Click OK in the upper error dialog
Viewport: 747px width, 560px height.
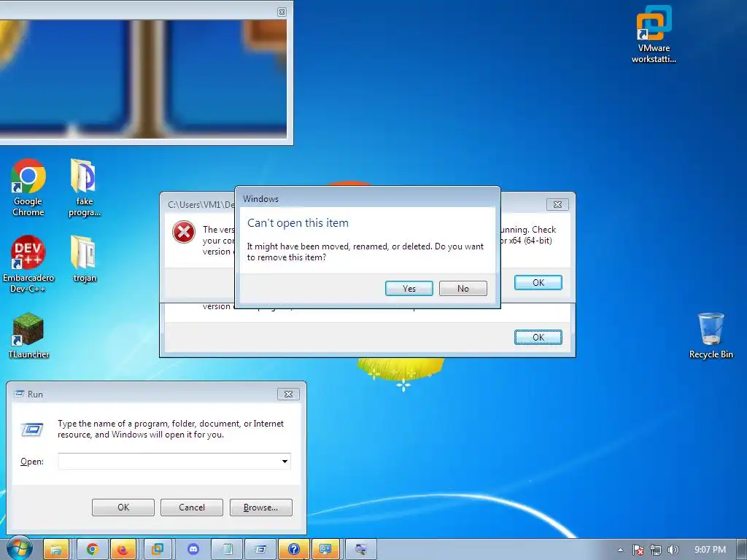(x=538, y=282)
